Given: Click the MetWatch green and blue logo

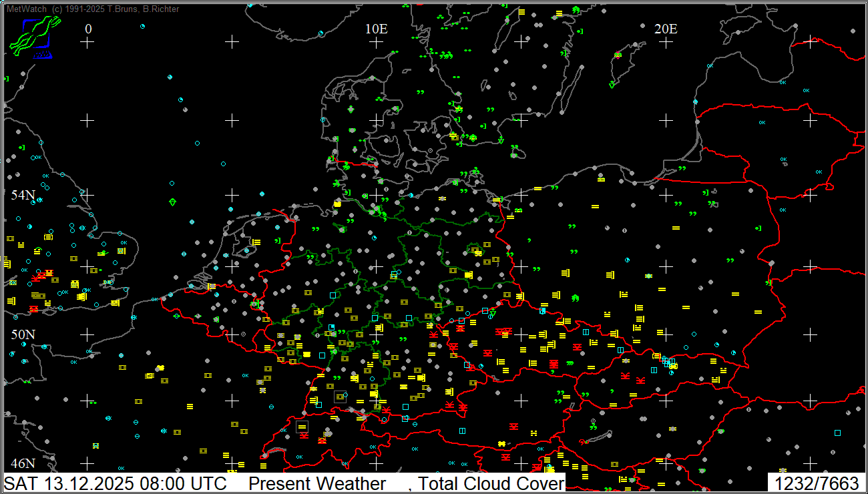Looking at the screenshot, I should tap(33, 37).
